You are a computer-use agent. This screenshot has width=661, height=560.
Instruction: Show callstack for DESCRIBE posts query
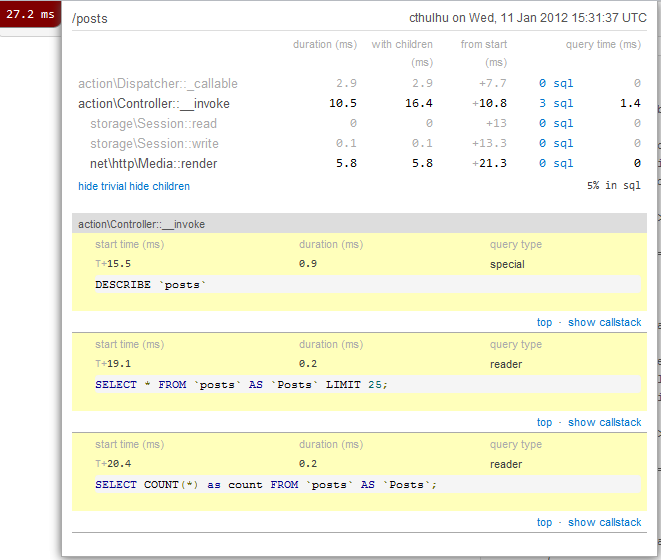point(605,323)
